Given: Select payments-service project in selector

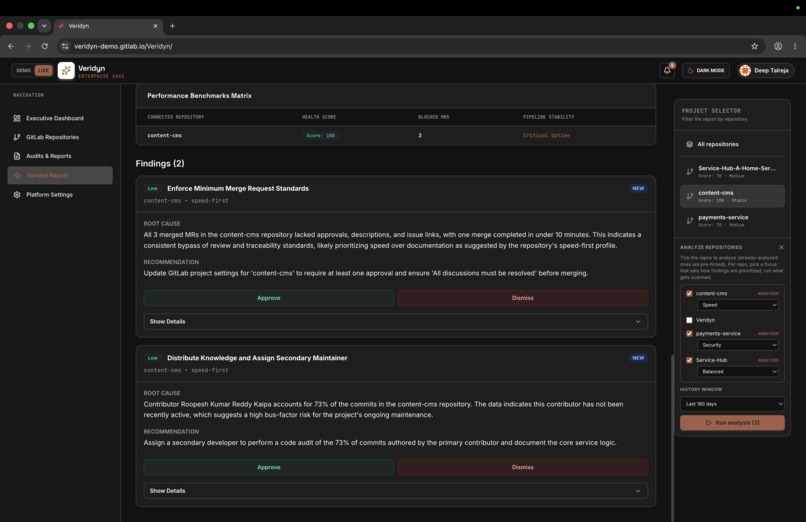Looking at the screenshot, I should [732, 221].
